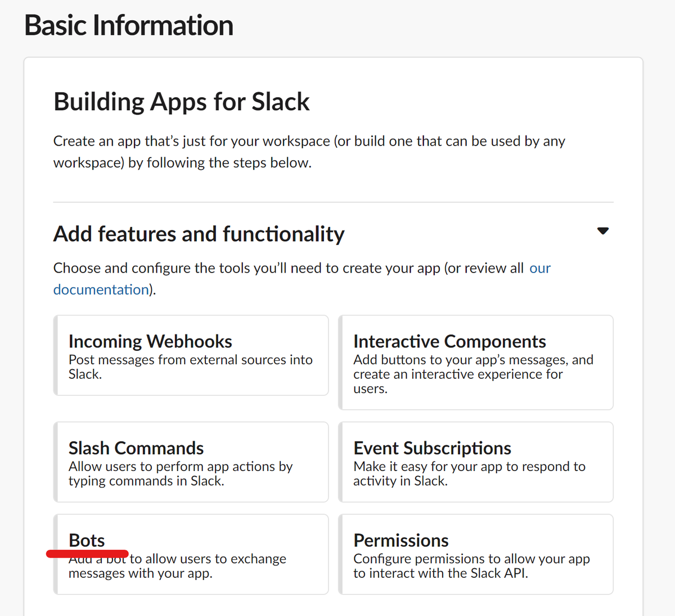Click 'Add buttons to your app's messages' description
Image resolution: width=675 pixels, height=616 pixels.
(x=474, y=374)
